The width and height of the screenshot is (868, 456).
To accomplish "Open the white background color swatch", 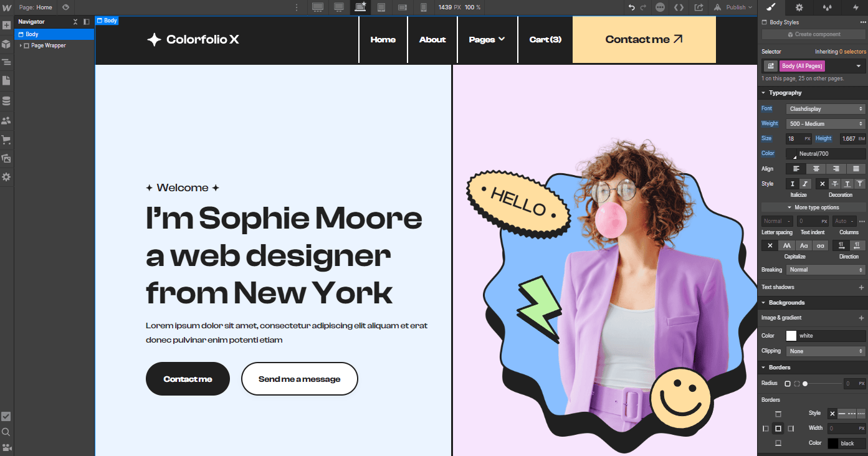I will tap(791, 335).
